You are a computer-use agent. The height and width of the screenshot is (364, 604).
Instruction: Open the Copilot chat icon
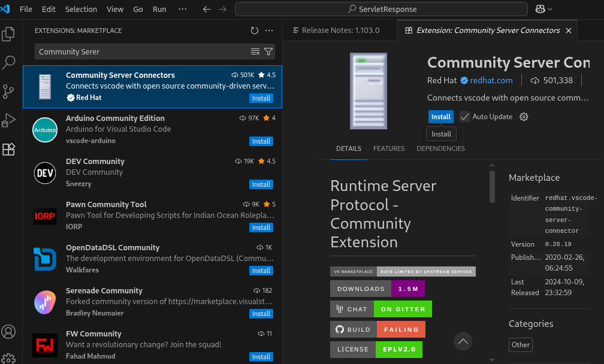click(540, 9)
